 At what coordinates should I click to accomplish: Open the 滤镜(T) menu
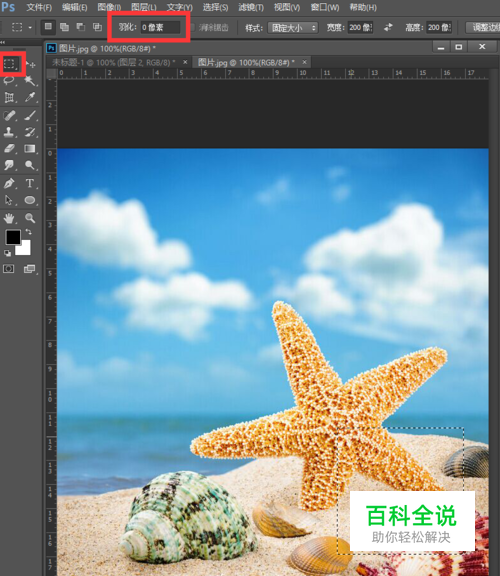[x=251, y=7]
